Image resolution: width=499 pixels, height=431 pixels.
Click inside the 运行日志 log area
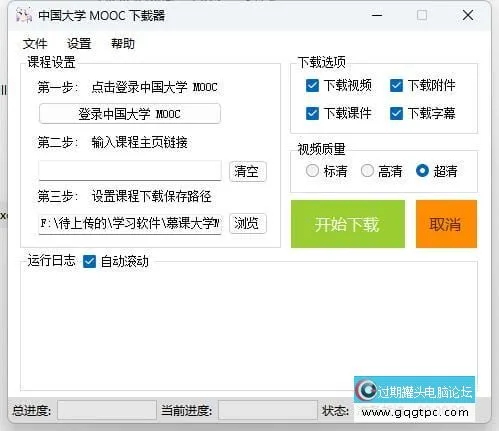pos(249,327)
